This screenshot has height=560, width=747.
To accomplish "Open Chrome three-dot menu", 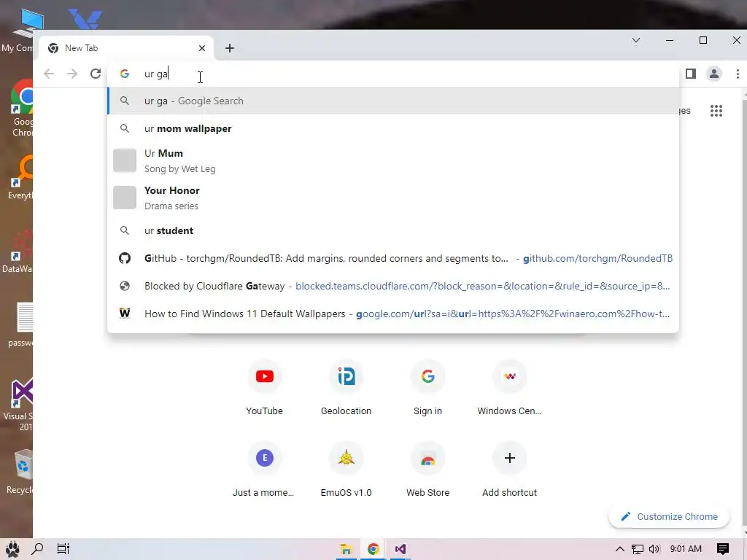I will (x=738, y=74).
